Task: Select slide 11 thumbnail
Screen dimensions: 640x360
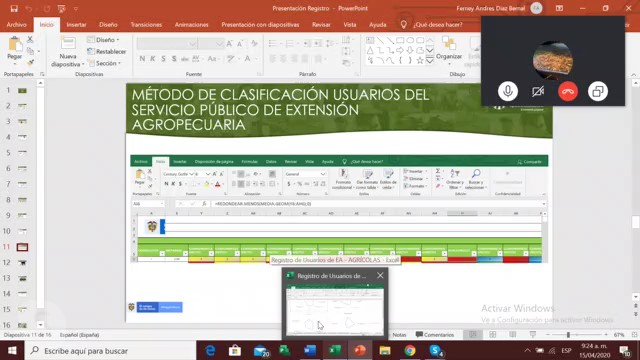Action: (x=22, y=247)
